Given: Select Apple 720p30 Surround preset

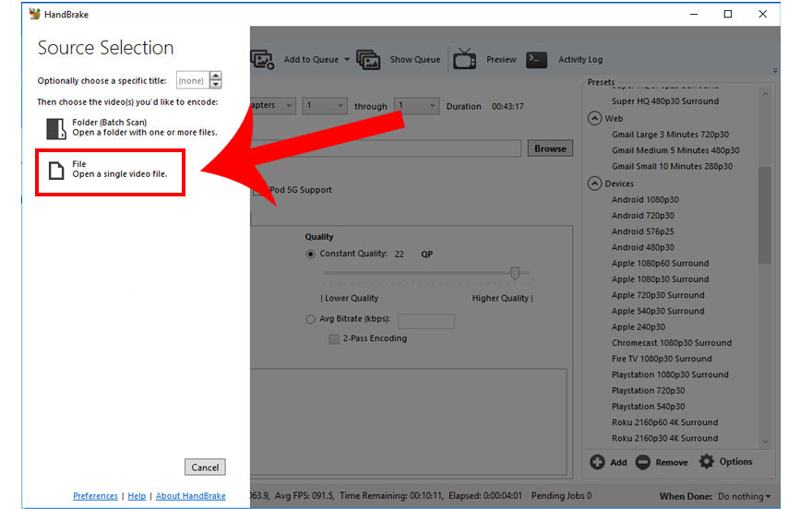Looking at the screenshot, I should pos(658,295).
